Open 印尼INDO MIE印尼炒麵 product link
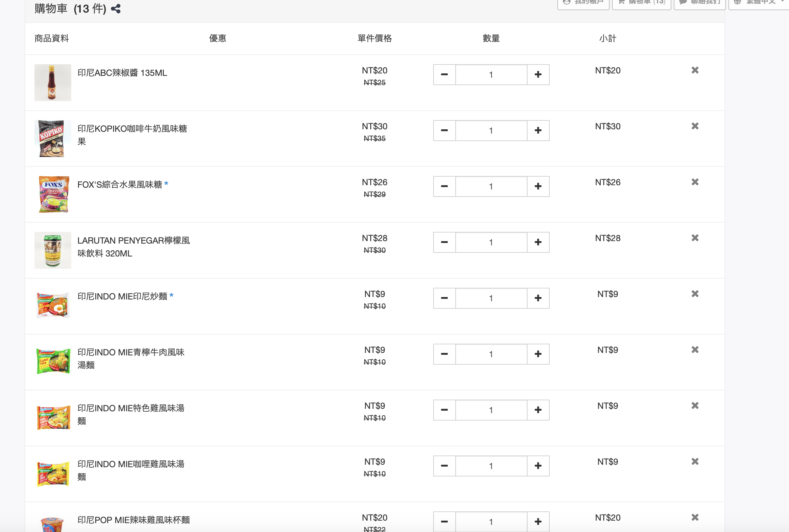Image resolution: width=789 pixels, height=532 pixels. click(x=122, y=296)
